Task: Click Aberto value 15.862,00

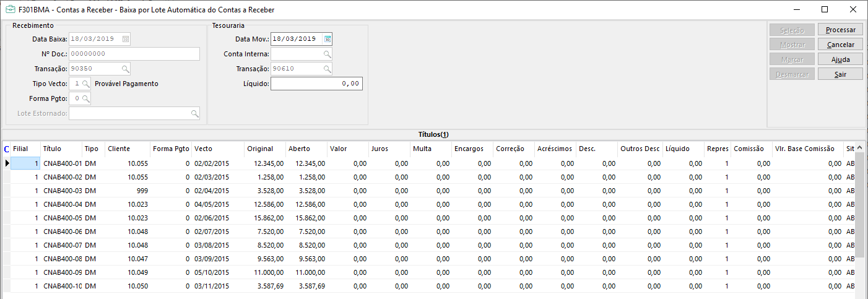Action: tap(310, 218)
